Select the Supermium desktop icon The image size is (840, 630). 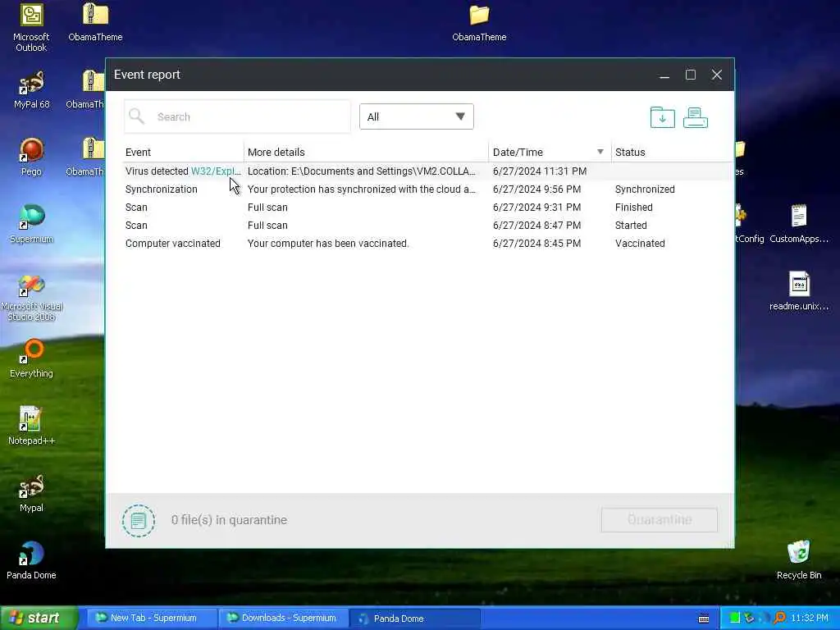click(x=31, y=224)
